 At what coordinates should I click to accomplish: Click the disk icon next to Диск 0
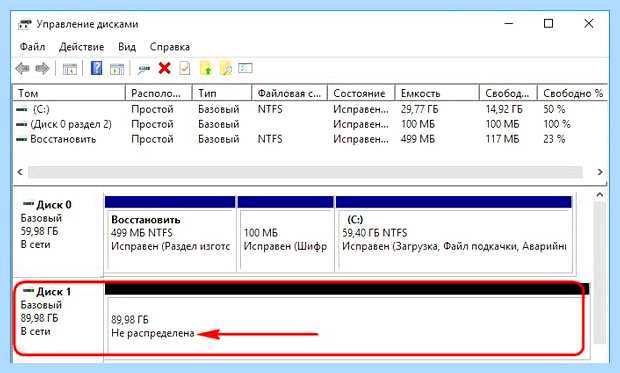tap(28, 204)
